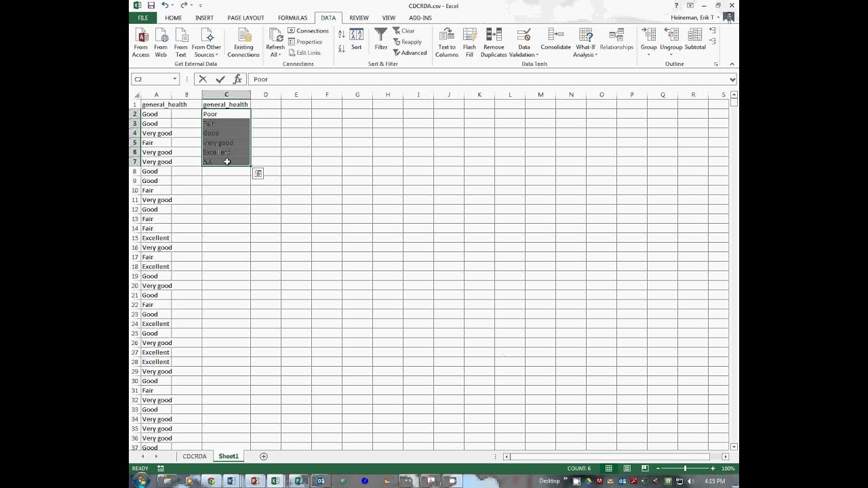Clear the current filter

click(404, 31)
